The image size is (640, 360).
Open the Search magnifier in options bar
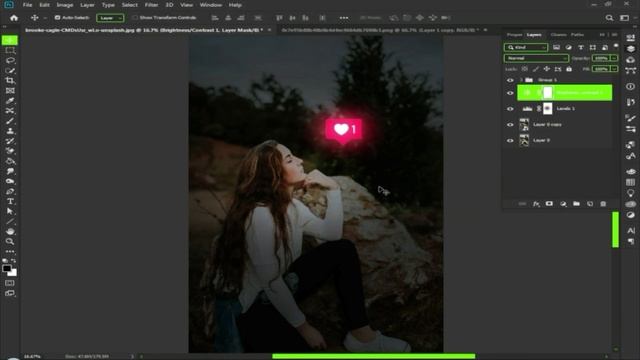point(609,18)
